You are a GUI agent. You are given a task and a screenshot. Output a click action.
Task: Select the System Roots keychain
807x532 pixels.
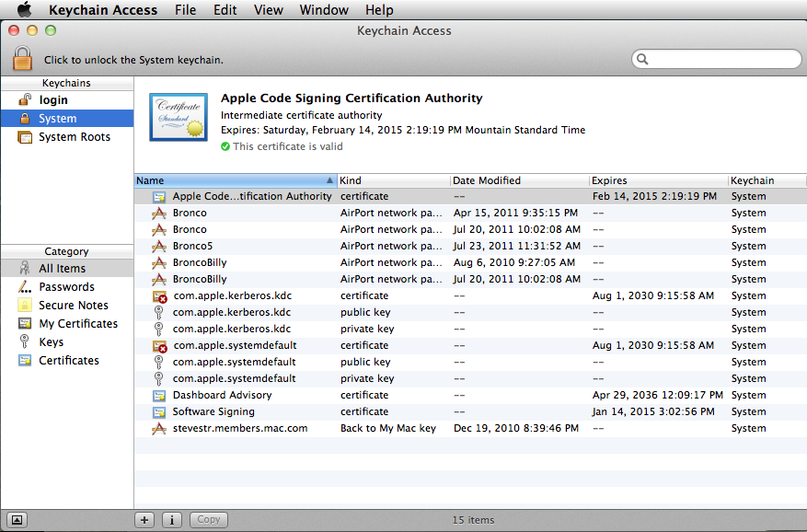(67, 137)
